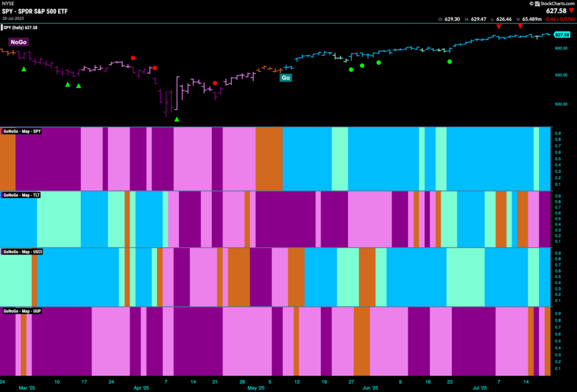577x392 pixels.
Task: Click the SPY - SPDR S&P 500 ETF title
Action: click(x=35, y=11)
